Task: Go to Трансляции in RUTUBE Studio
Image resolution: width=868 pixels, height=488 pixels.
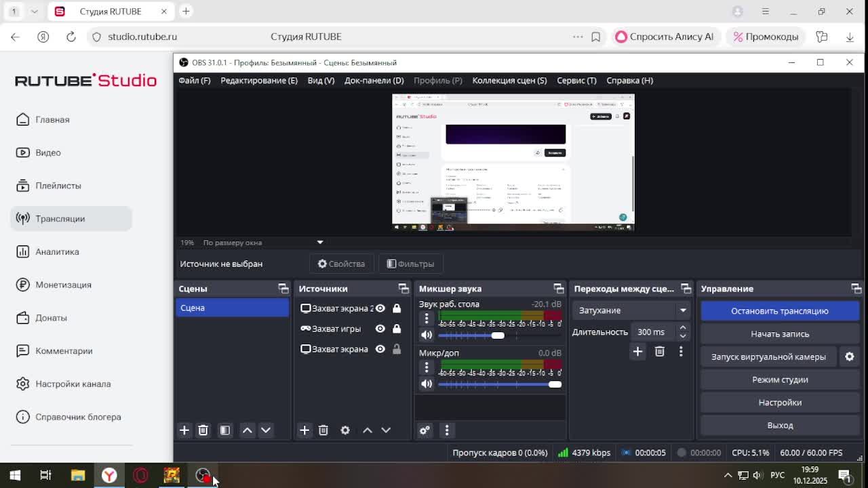Action: pyautogui.click(x=71, y=219)
